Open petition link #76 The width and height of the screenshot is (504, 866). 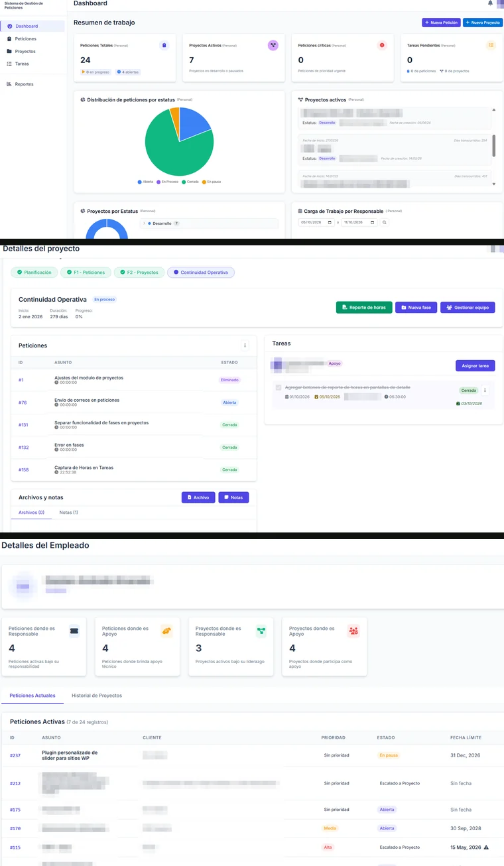point(23,402)
